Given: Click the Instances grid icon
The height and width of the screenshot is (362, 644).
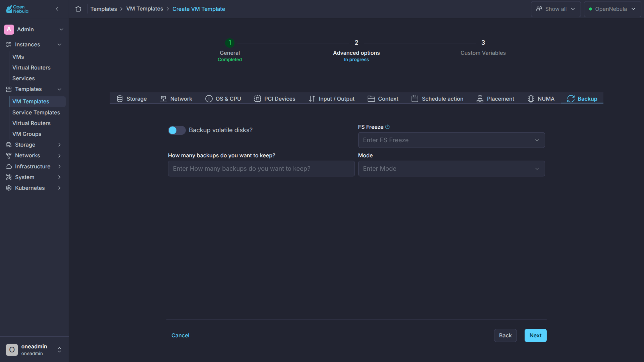Looking at the screenshot, I should (9, 44).
